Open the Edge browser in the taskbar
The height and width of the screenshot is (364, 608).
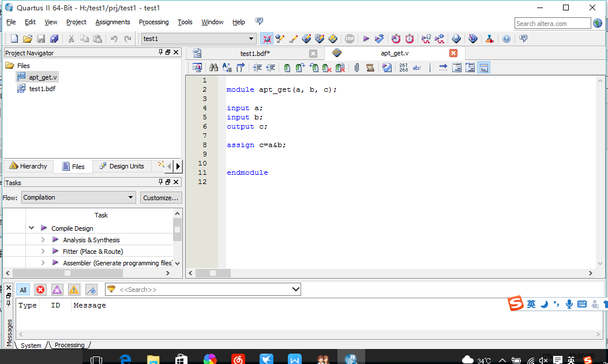125,359
